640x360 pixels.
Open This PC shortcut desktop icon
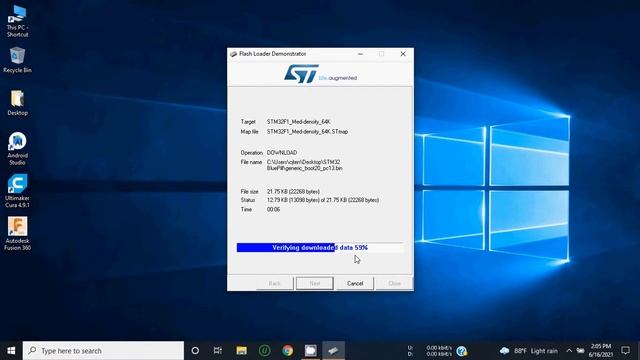[x=17, y=21]
